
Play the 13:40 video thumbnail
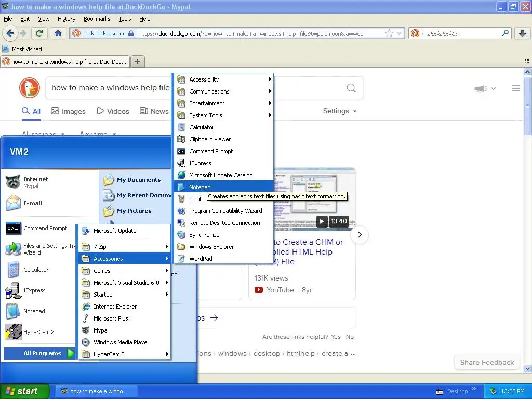point(322,221)
